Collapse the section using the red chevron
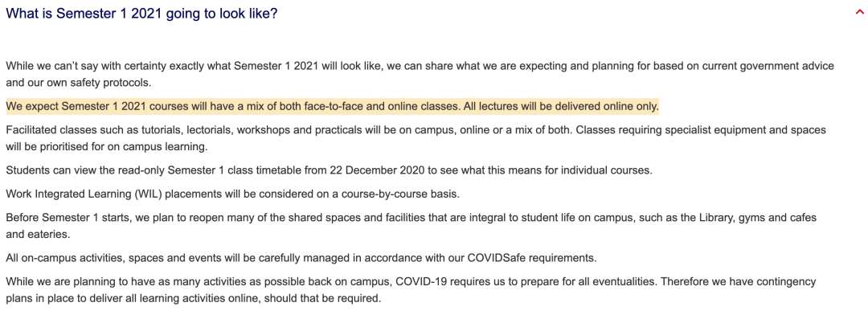The height and width of the screenshot is (311, 868). [860, 14]
